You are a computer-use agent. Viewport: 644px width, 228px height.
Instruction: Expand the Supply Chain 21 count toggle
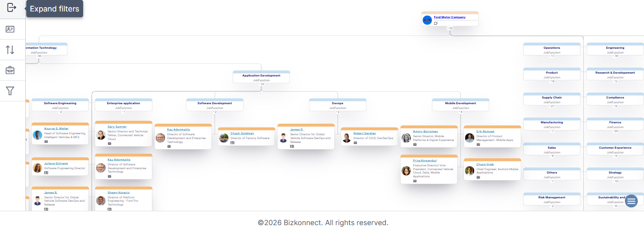click(552, 106)
